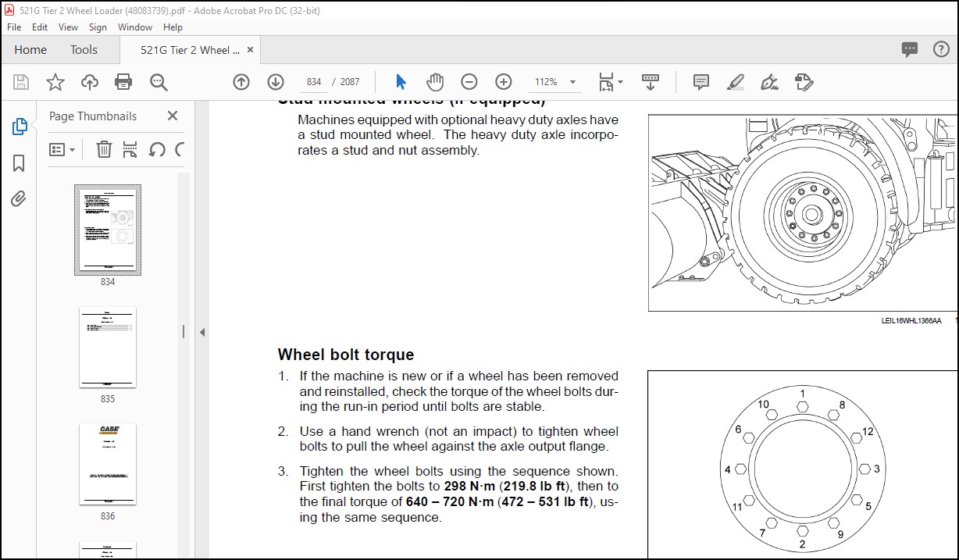Click the total pages '2087' text
Screen dimensions: 959x560
[x=350, y=82]
